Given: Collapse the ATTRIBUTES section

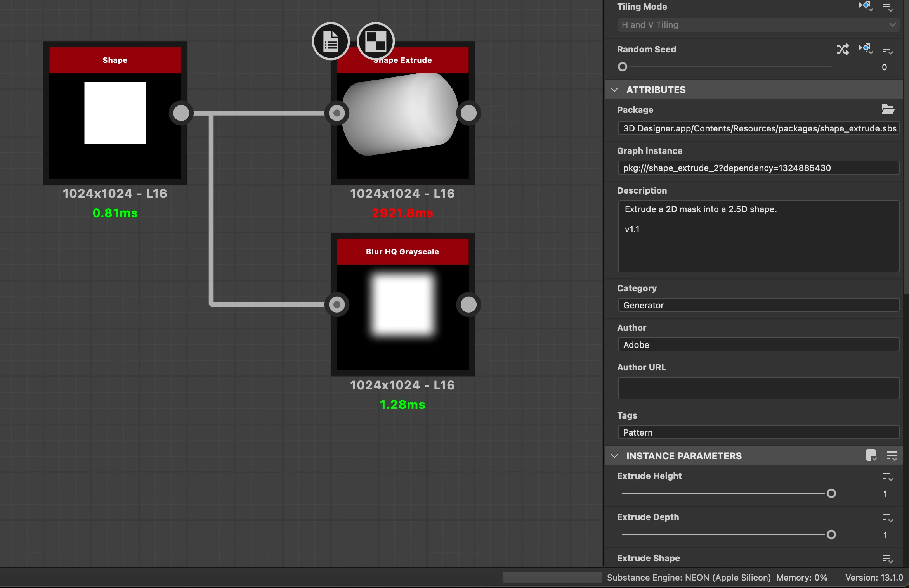Looking at the screenshot, I should tap(614, 90).
